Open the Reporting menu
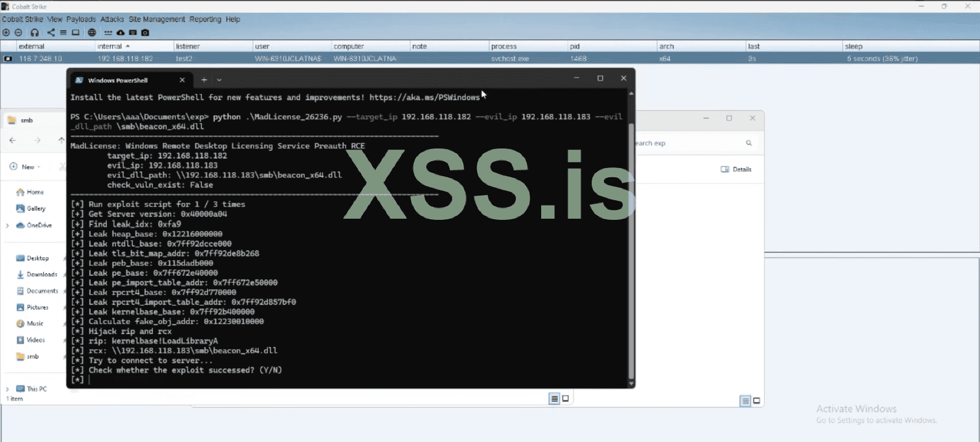The image size is (980, 442). point(205,19)
